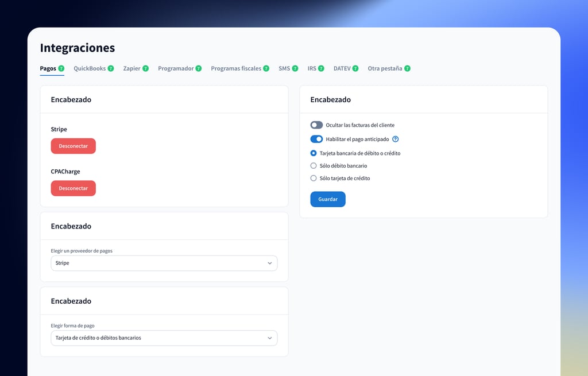
Task: Open help icon for Habilitar el pago anticipado
Action: [x=395, y=139]
